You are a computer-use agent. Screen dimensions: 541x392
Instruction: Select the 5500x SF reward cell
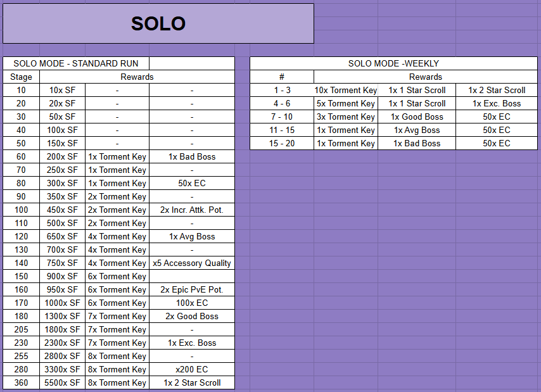(62, 383)
